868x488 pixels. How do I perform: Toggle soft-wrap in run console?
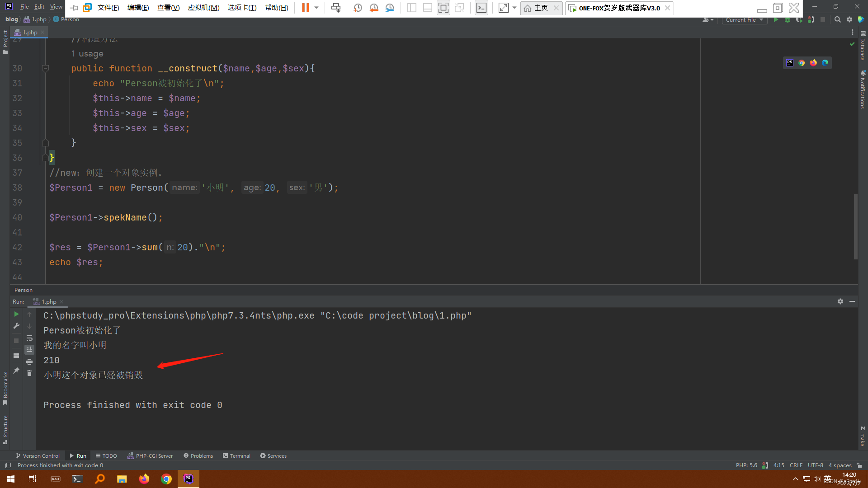tap(29, 338)
